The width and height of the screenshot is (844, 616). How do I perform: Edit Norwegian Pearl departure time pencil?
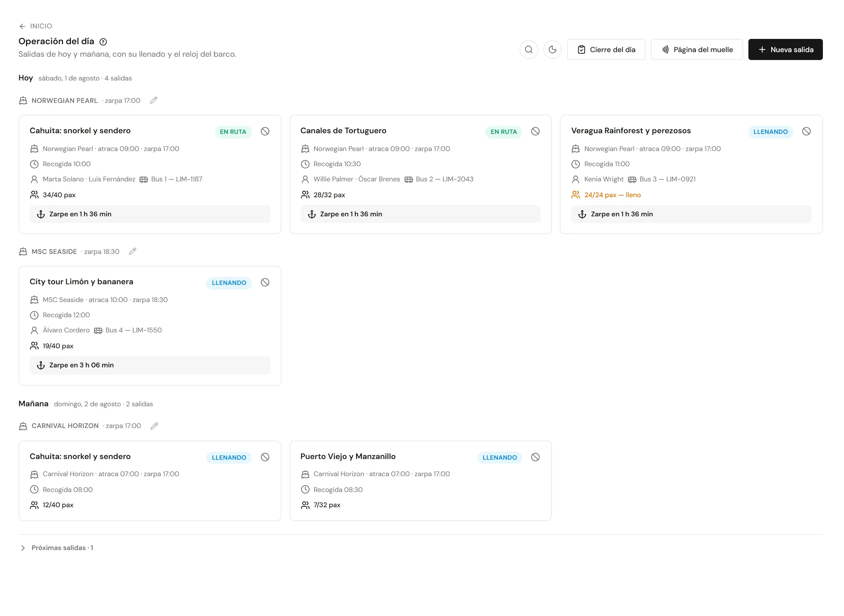tap(154, 100)
